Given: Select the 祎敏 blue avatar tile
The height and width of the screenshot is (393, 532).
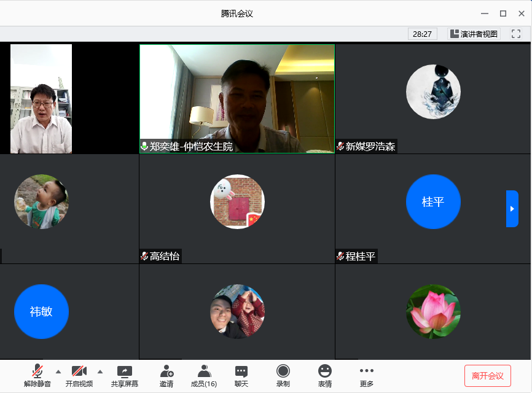Looking at the screenshot, I should (x=41, y=311).
